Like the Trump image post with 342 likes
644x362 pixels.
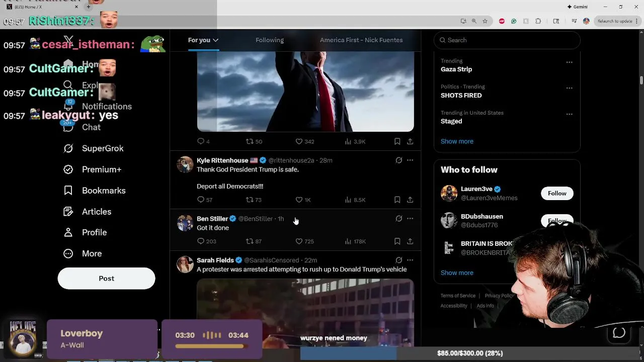click(x=299, y=141)
